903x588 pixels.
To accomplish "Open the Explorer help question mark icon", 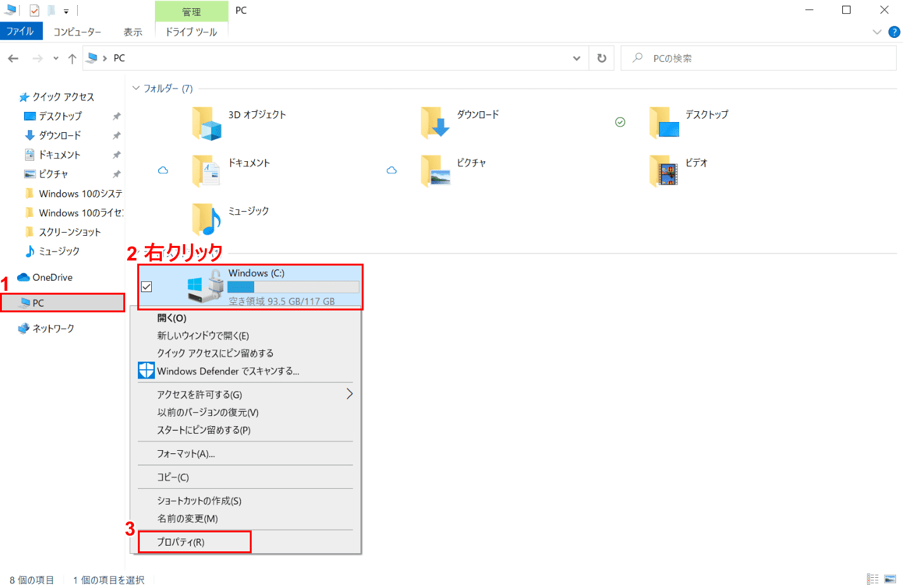I will point(894,32).
